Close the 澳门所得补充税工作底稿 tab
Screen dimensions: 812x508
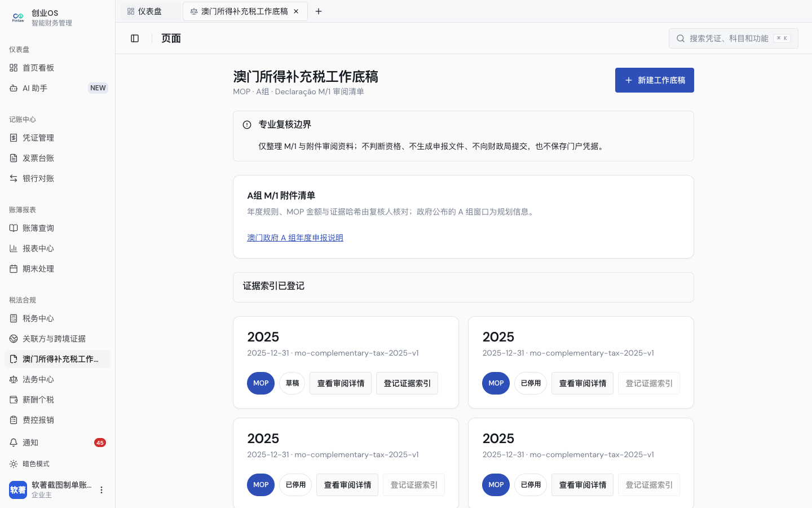[x=296, y=11]
